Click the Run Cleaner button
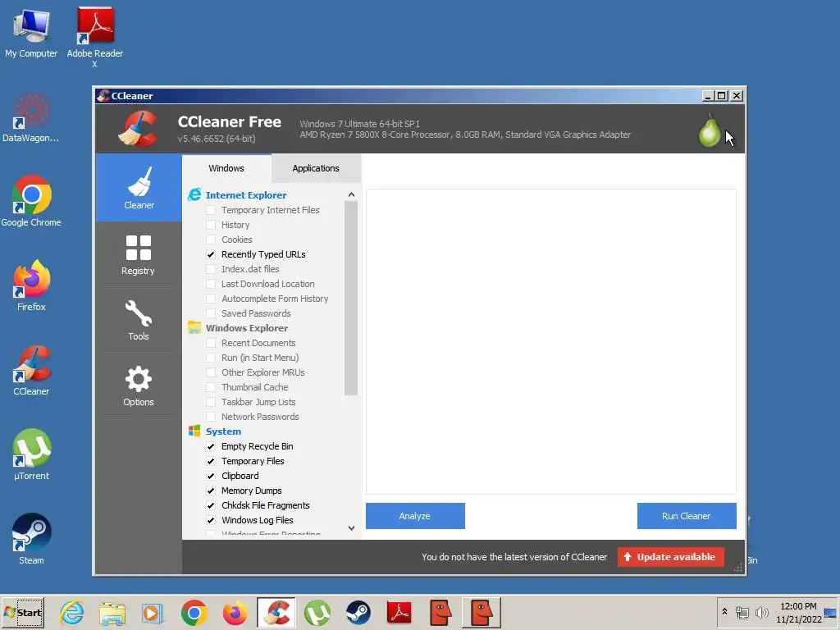The image size is (840, 630). point(687,516)
